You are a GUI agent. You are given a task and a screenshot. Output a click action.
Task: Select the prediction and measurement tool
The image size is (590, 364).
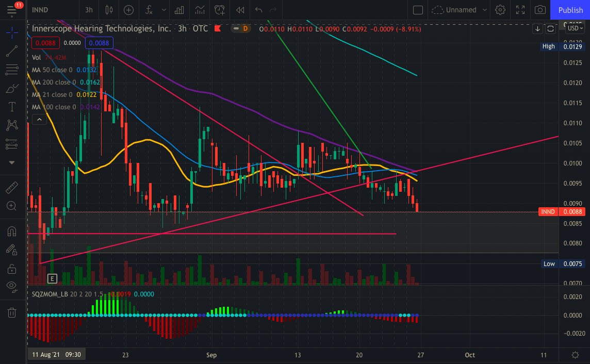pyautogui.click(x=12, y=144)
